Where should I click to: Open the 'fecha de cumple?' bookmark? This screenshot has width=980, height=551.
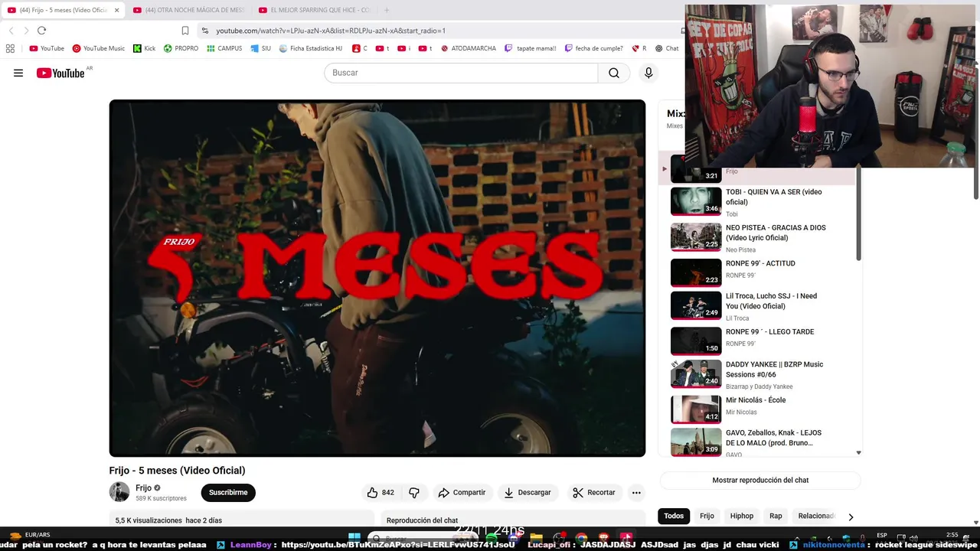coord(594,48)
